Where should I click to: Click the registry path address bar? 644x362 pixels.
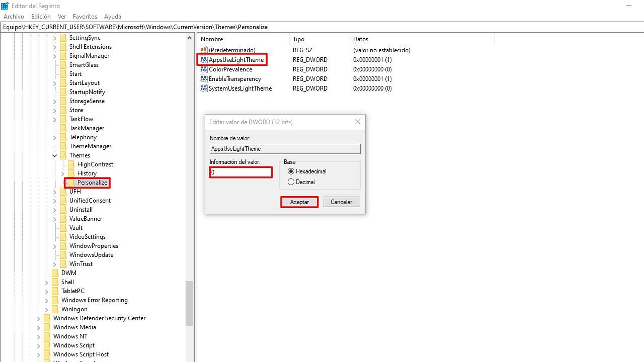322,27
